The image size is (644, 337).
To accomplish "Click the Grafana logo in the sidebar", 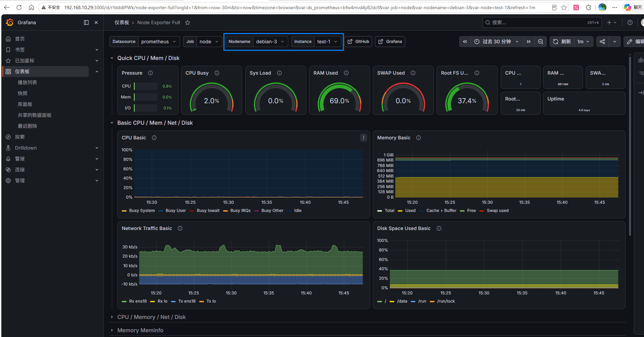I will click(x=10, y=22).
